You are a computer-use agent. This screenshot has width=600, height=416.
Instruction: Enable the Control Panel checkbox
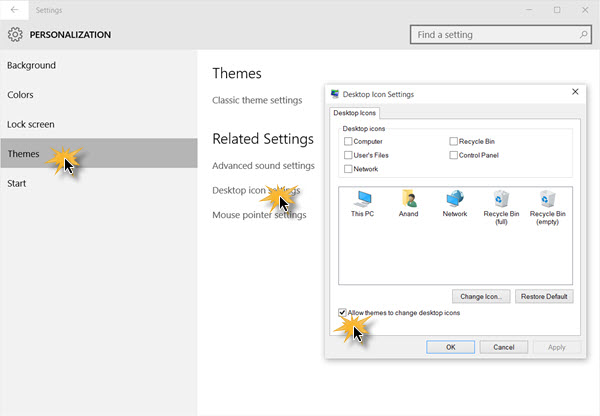tap(453, 155)
